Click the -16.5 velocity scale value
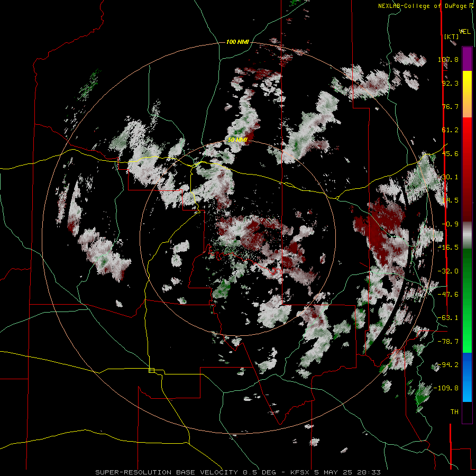This screenshot has width=476, height=476. click(x=448, y=248)
